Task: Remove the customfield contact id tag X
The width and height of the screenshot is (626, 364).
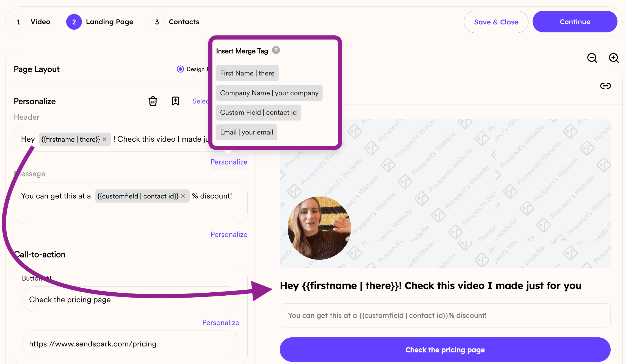Action: click(x=183, y=196)
